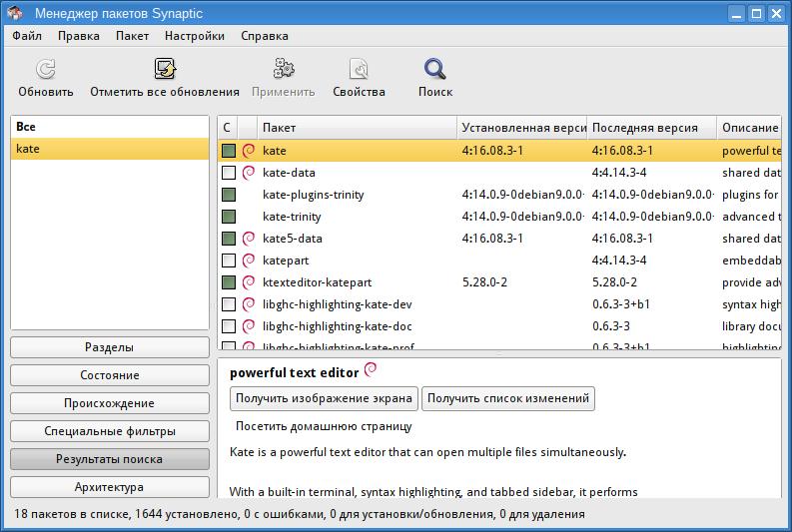Open the Настройки menu

pos(195,36)
